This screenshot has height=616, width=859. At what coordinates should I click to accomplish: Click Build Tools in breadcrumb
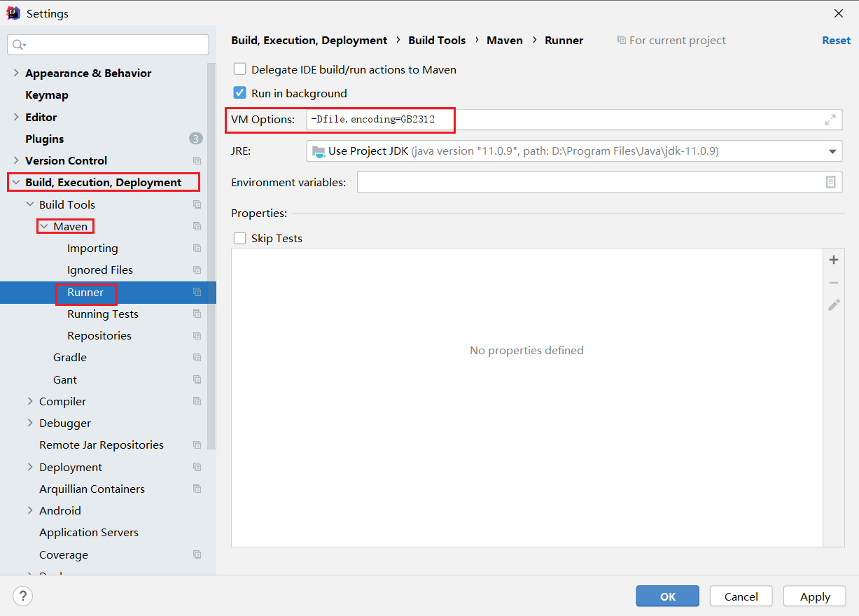[437, 41]
